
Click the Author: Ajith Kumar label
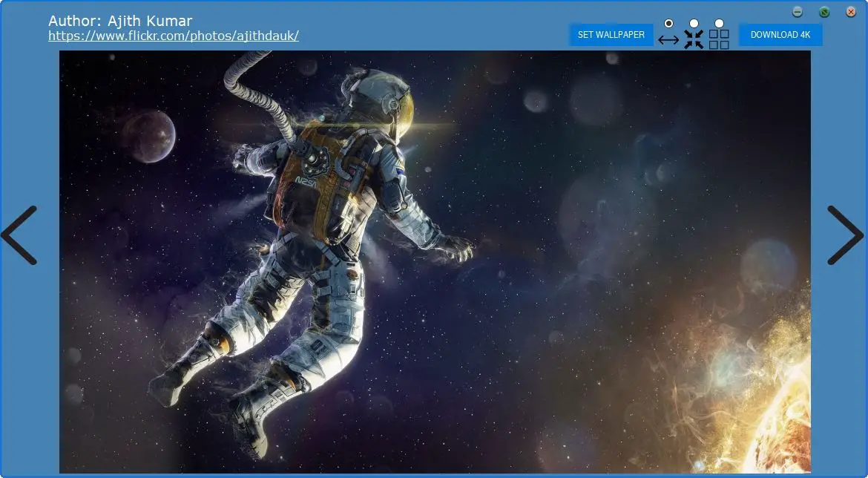(x=120, y=21)
